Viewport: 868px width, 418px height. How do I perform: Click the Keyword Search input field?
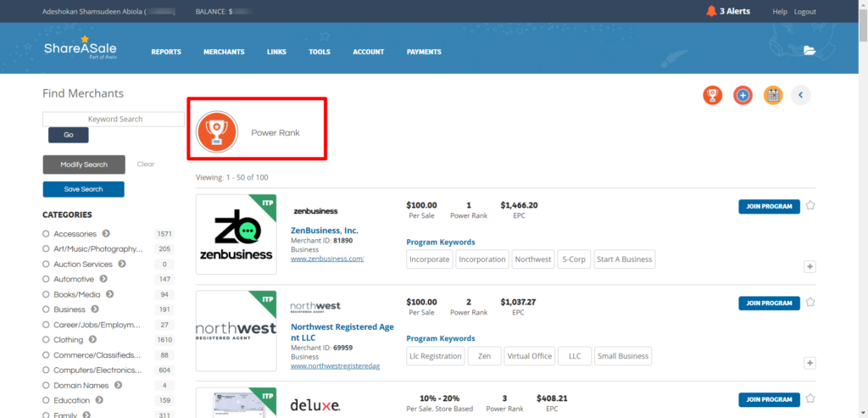point(114,120)
